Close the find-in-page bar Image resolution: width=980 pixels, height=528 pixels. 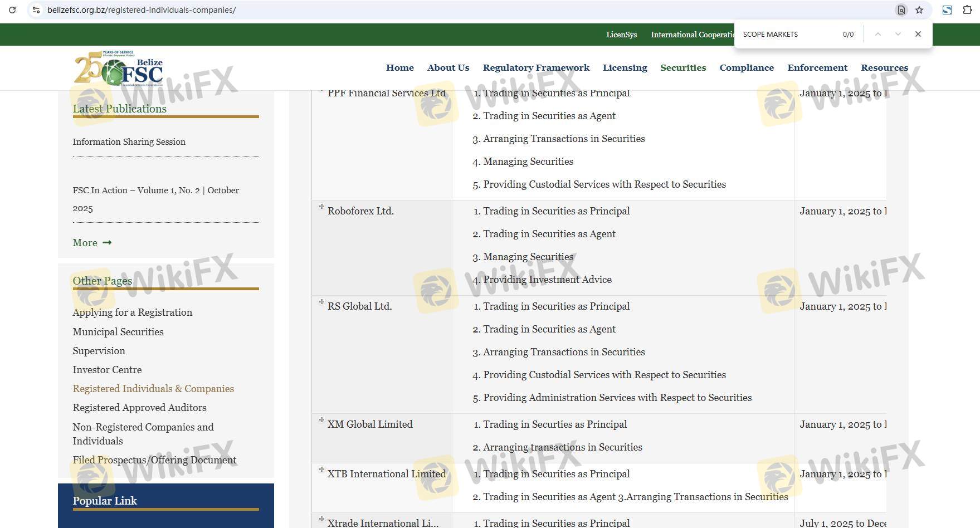coord(918,34)
